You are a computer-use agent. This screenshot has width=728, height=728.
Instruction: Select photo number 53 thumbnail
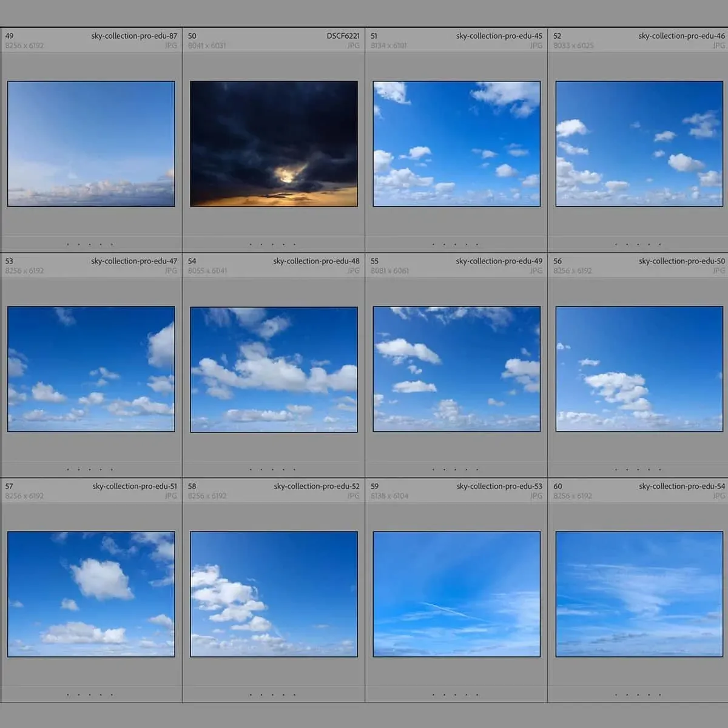click(x=91, y=369)
